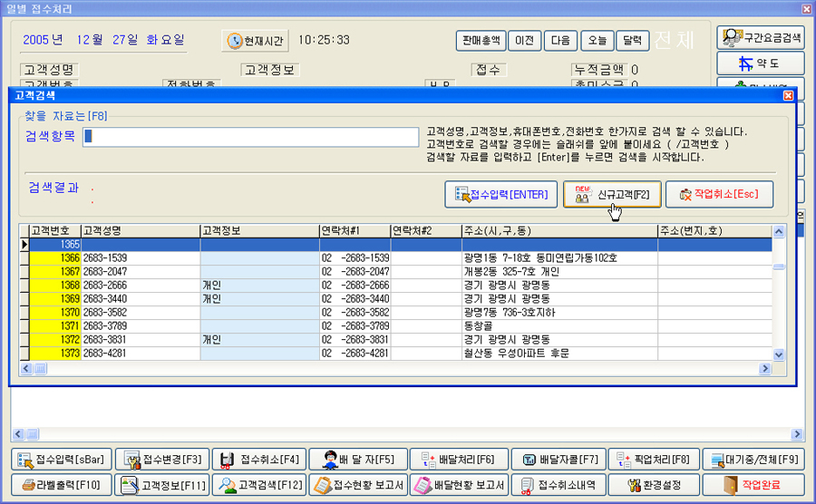Click 라벨출력[F10] print button
The width and height of the screenshot is (816, 504).
(x=62, y=485)
